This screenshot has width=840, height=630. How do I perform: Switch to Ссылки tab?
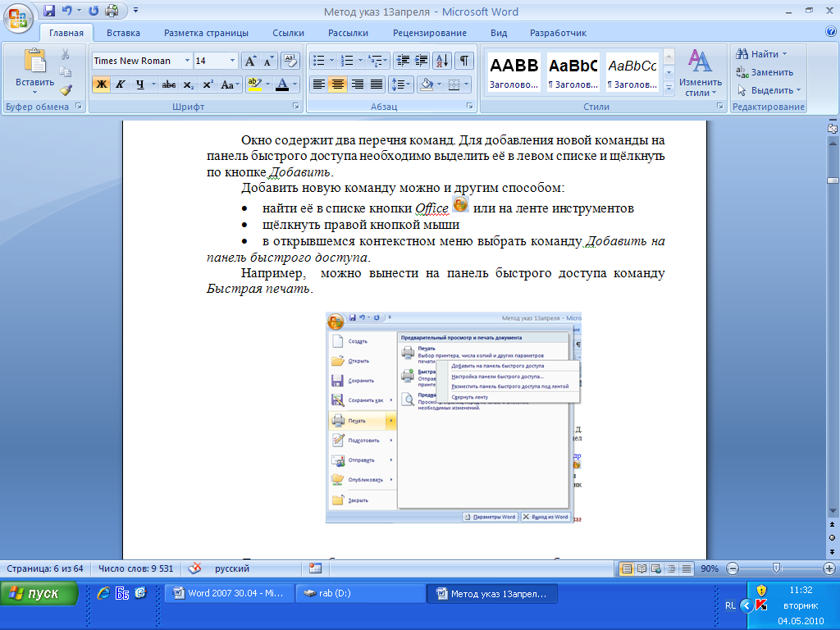pyautogui.click(x=288, y=33)
